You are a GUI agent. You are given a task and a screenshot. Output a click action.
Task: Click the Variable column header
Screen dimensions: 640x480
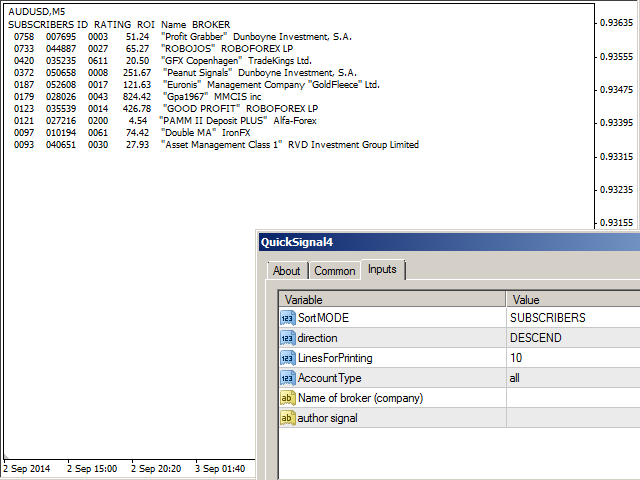[x=392, y=300]
